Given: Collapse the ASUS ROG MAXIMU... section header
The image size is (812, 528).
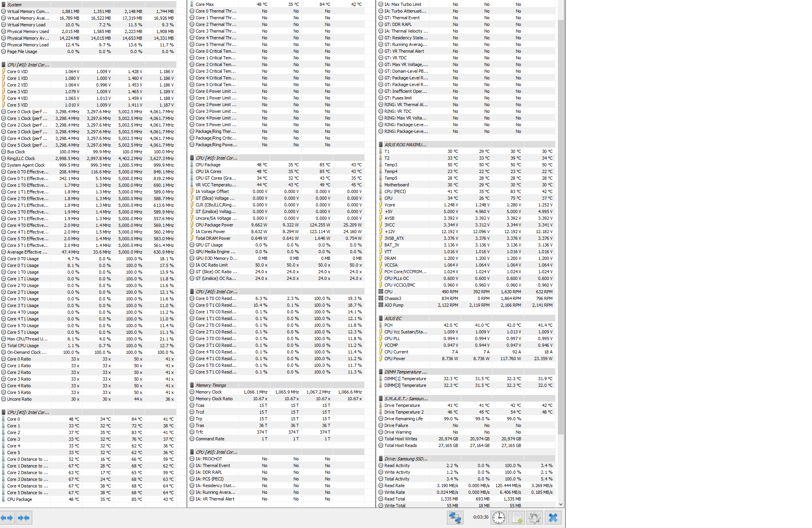Looking at the screenshot, I should click(x=405, y=145).
